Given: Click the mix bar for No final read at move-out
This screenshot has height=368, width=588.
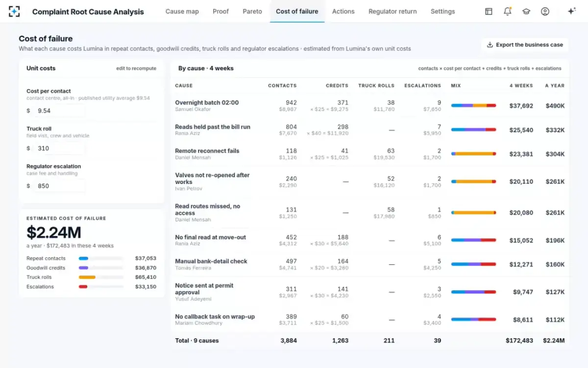Looking at the screenshot, I should pos(473,240).
